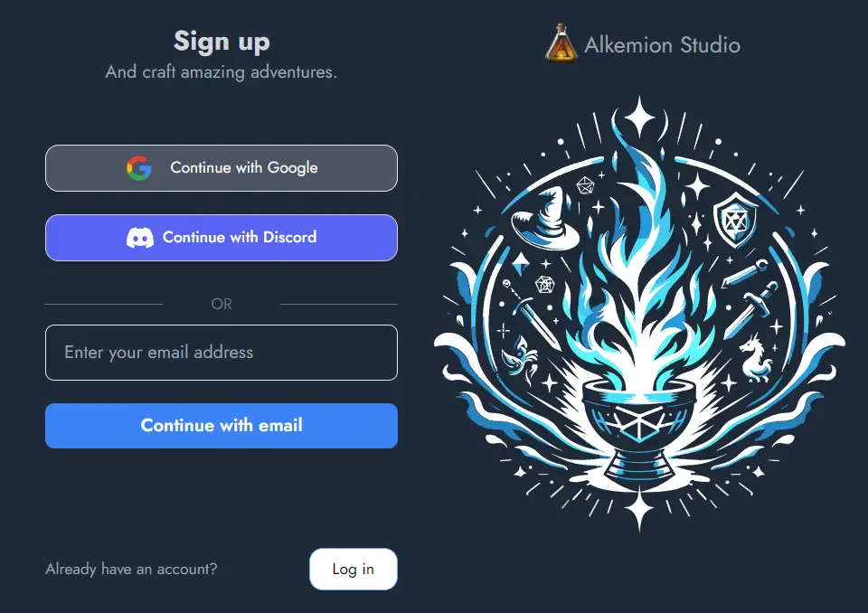Click the 'Already have an account?' text

[131, 569]
